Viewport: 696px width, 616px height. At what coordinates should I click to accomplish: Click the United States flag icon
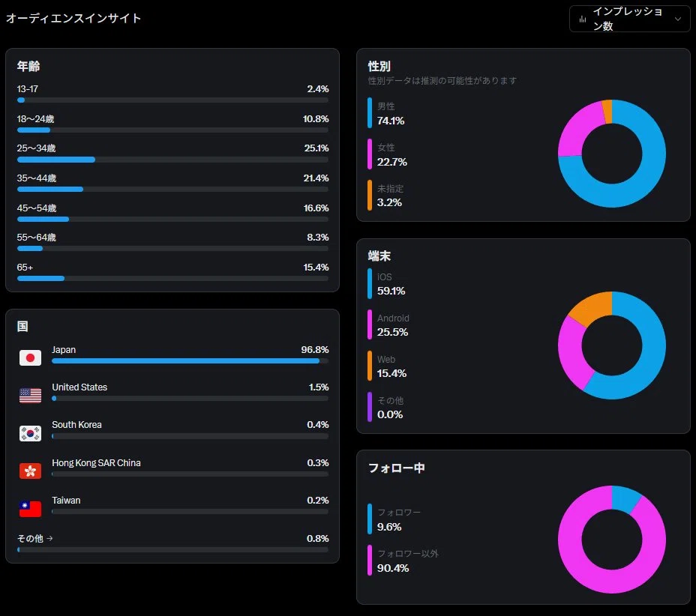(x=30, y=395)
